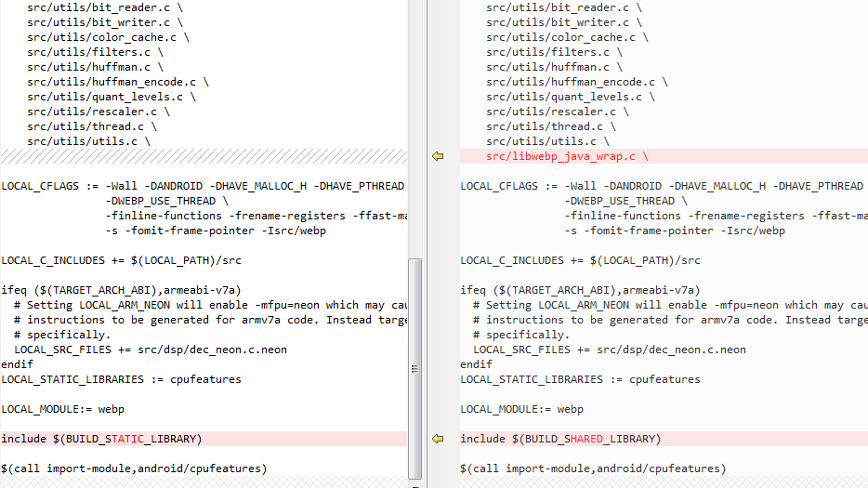Click the LOCAL_CFLAGS line in the right pane
Viewport: 868px width, 488px height.
664,186
